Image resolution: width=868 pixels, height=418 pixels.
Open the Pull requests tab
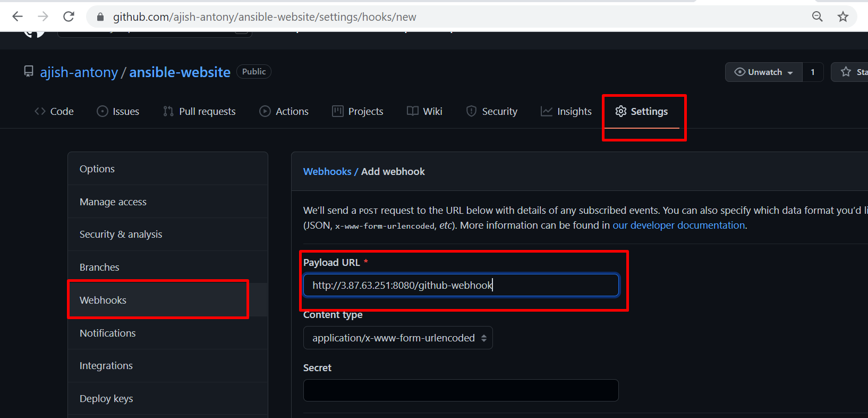click(x=199, y=112)
